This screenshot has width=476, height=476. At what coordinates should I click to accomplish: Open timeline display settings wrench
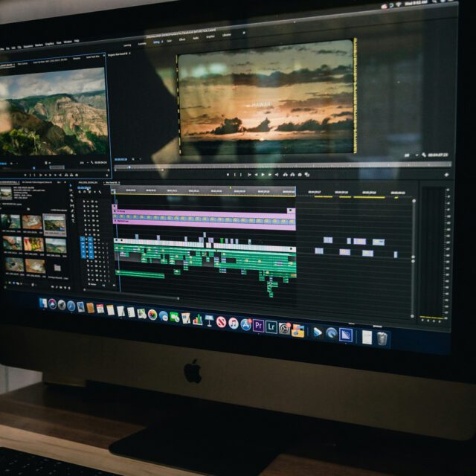100,192
